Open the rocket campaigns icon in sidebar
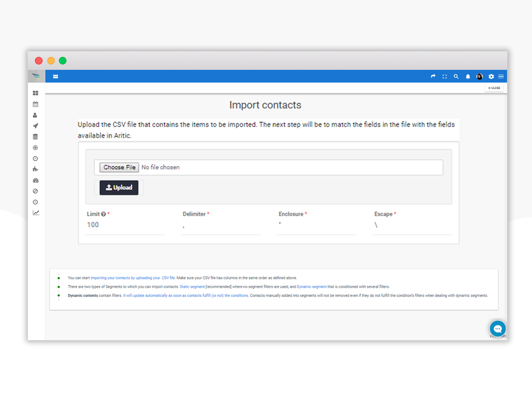This screenshot has width=532, height=399. click(x=36, y=126)
